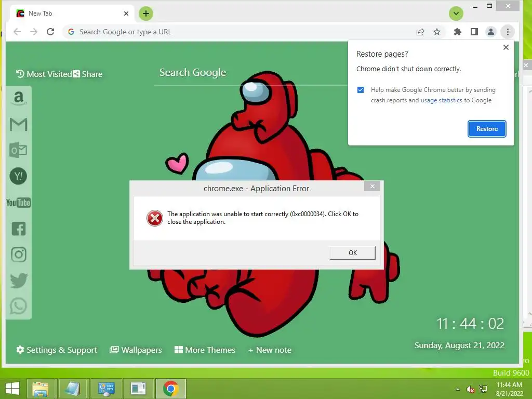Open Most Visited list
Image resolution: width=532 pixels, height=399 pixels.
point(44,74)
